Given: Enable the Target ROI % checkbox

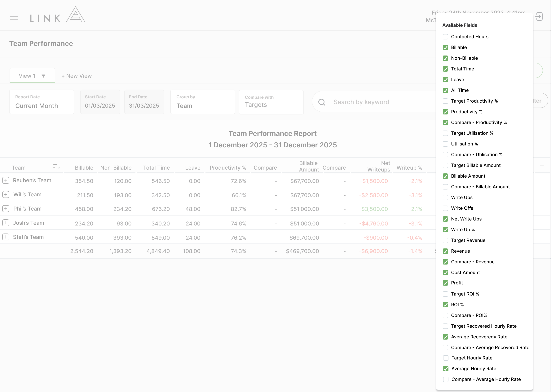Looking at the screenshot, I should pos(445,294).
